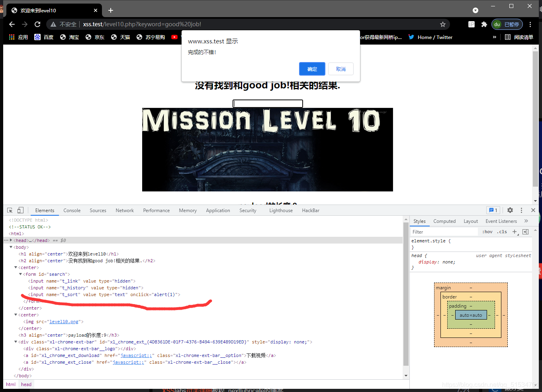Toggle the .cls class editor
Viewport: 542px width, 392px height.
coord(502,232)
